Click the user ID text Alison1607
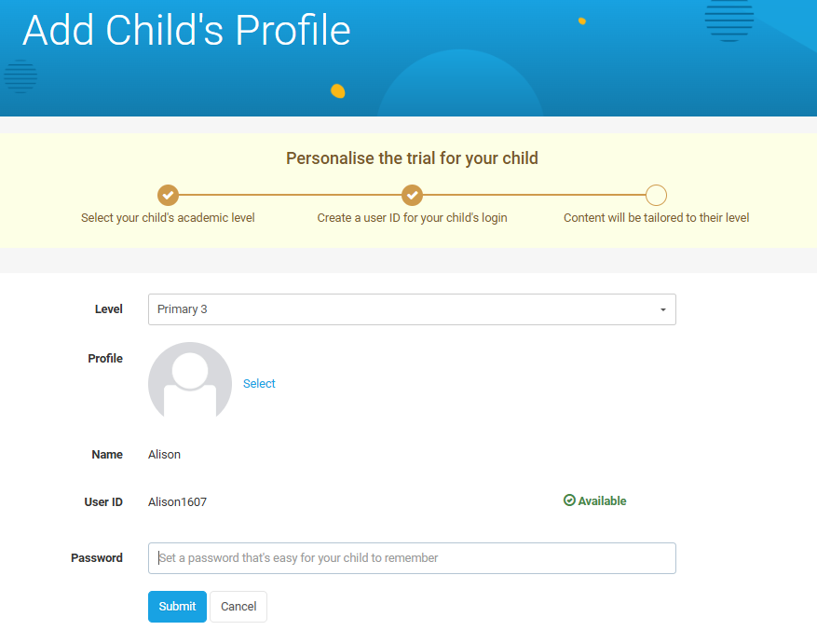Screen dimensions: 817x644 pyautogui.click(x=177, y=502)
